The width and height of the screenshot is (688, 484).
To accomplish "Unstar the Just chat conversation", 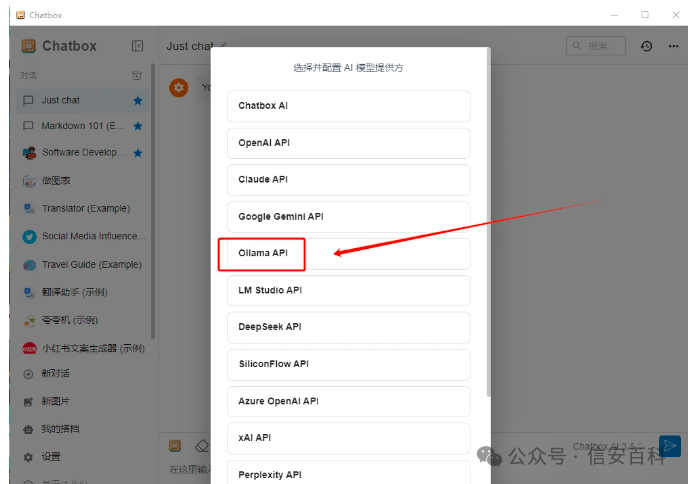I will pos(138,101).
